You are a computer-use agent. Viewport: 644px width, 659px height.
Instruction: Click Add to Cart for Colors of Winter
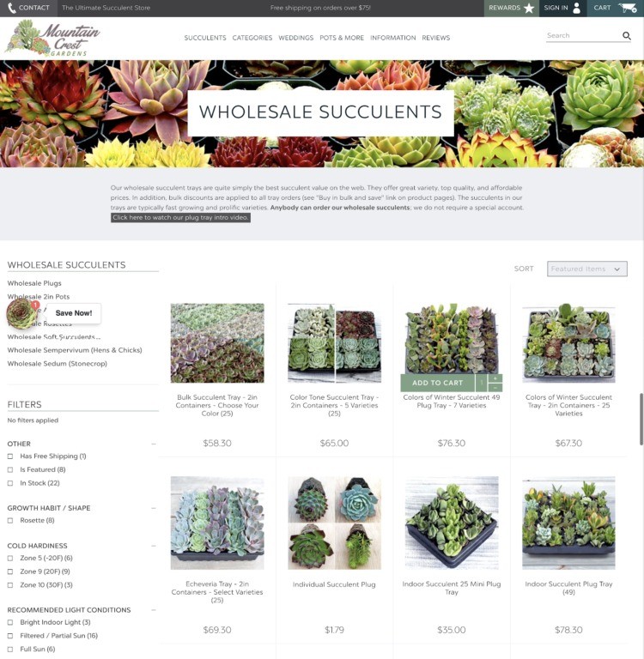click(x=437, y=383)
